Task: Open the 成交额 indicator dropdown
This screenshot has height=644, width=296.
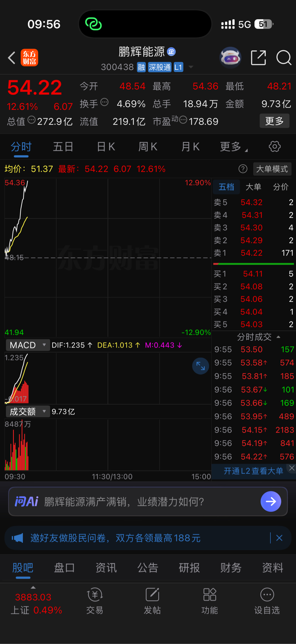Action: (x=27, y=411)
